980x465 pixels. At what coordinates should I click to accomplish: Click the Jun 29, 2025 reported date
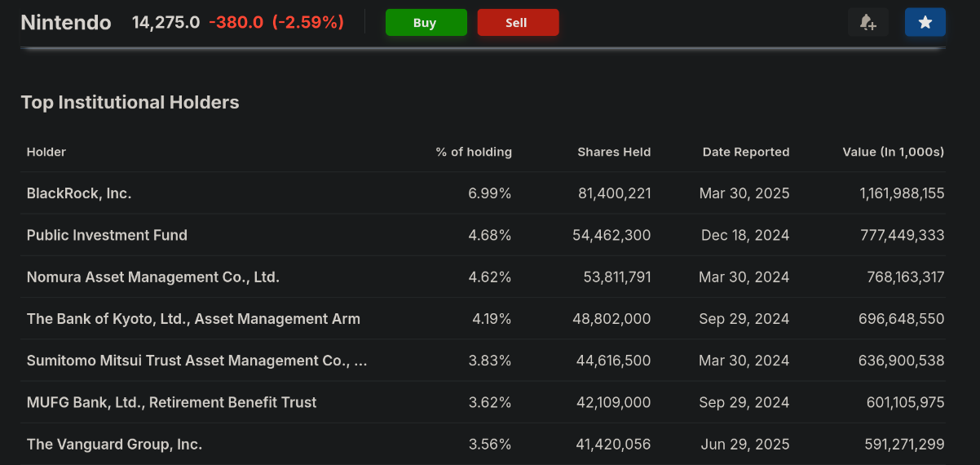[x=745, y=445]
